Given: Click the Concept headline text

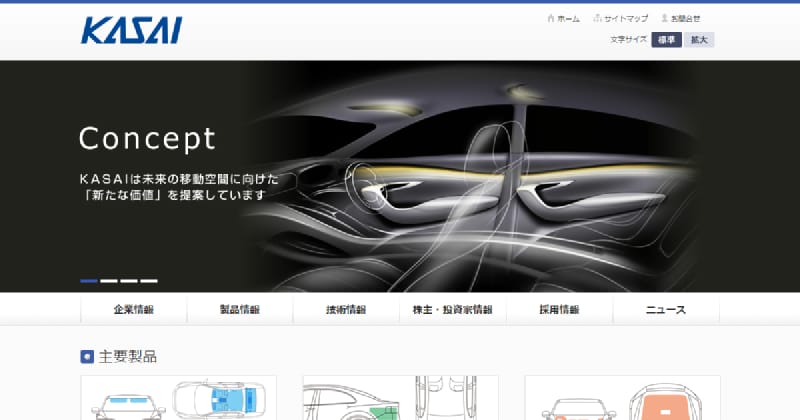Looking at the screenshot, I should pos(147,138).
